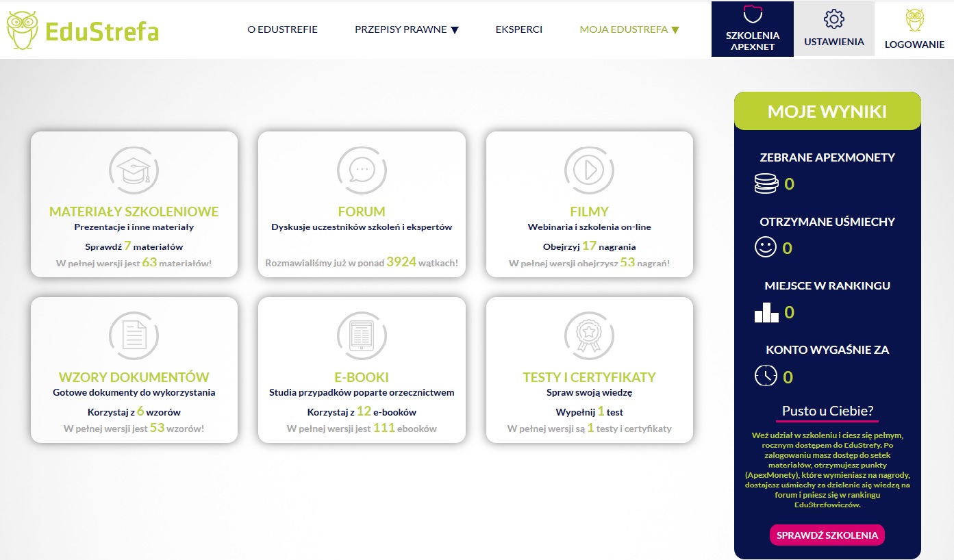Click the Zebrane ApexMonety label
The height and width of the screenshot is (560, 954).
click(827, 157)
